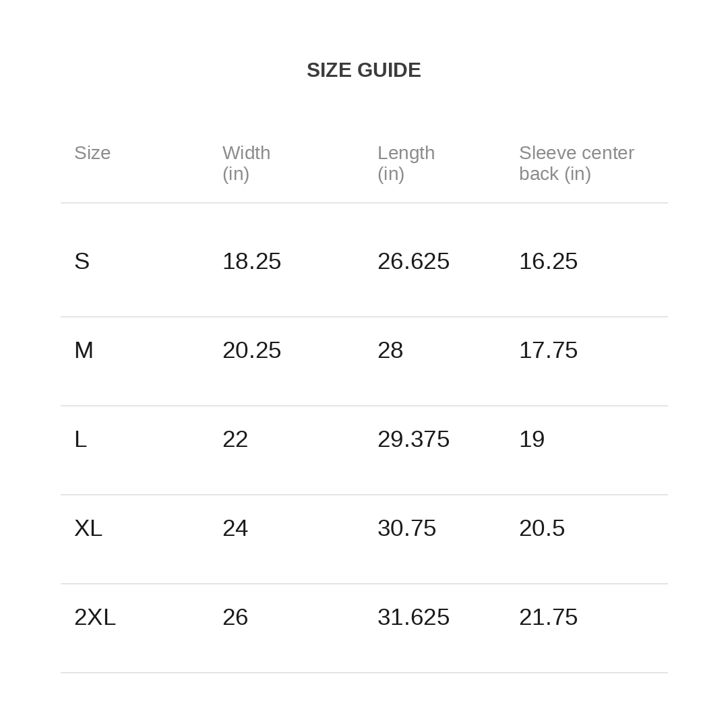Select the M size row label
Image resolution: width=728 pixels, height=728 pixels.
click(x=84, y=350)
